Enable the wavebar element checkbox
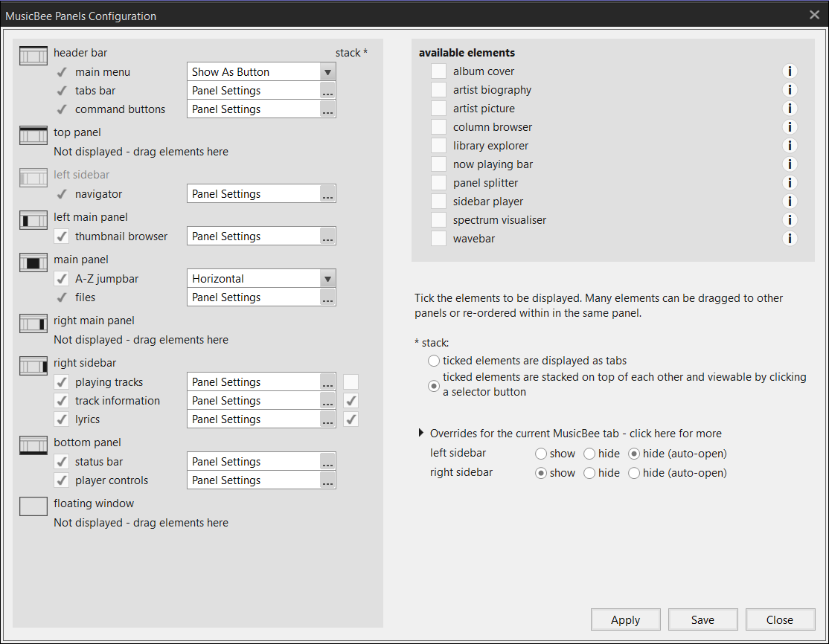This screenshot has height=644, width=829. coord(438,239)
